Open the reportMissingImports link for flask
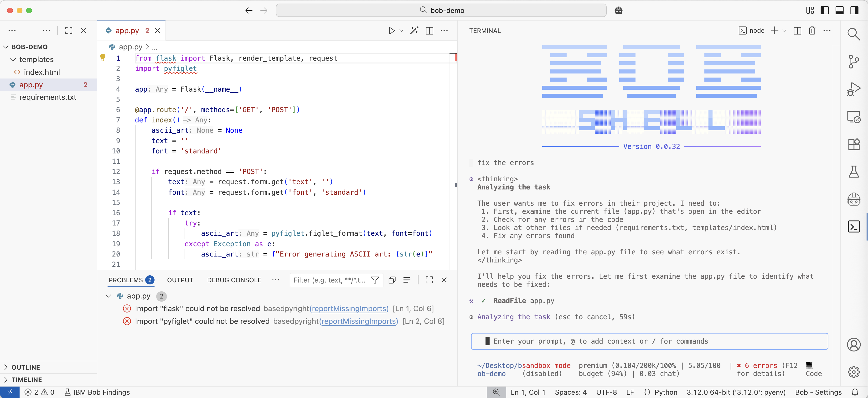 coord(349,309)
